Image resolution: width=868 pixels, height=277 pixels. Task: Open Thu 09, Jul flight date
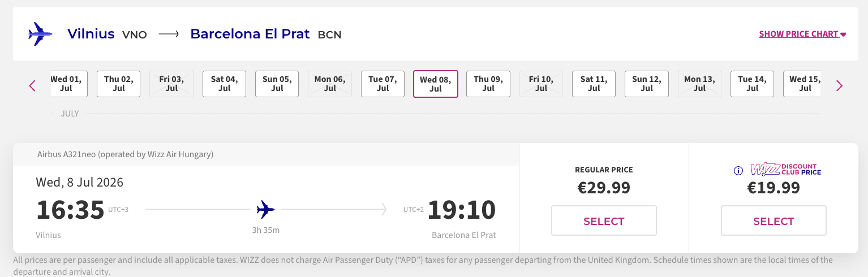(x=488, y=84)
